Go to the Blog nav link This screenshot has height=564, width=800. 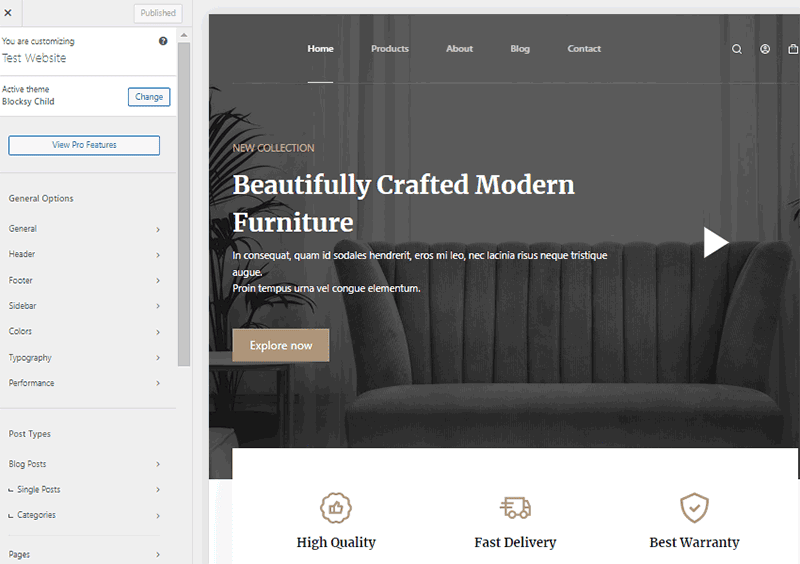point(520,48)
